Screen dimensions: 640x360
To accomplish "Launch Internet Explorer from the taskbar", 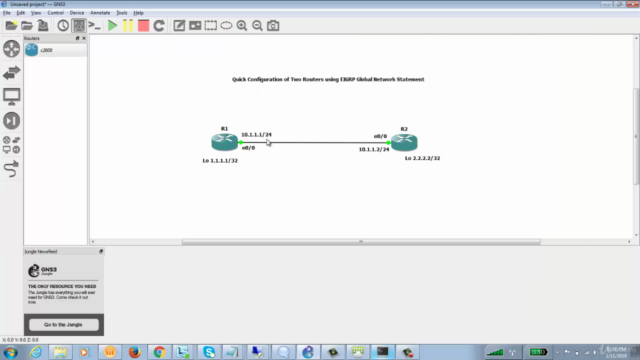I will click(x=36, y=352).
